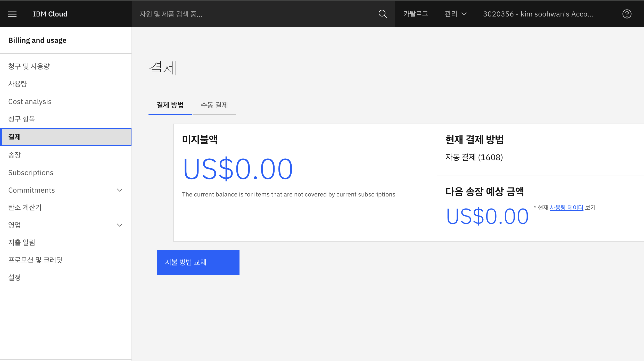Expand the 영업 sidebar section

pyautogui.click(x=120, y=225)
